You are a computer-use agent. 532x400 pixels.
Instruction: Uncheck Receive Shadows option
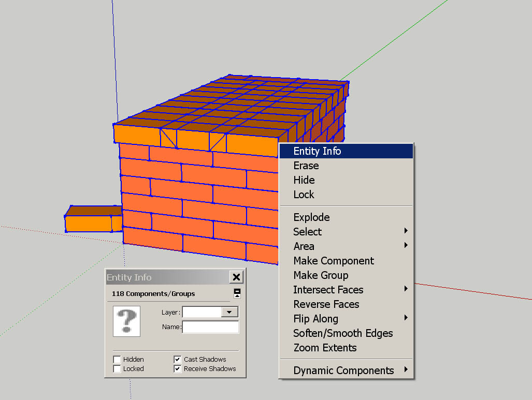click(178, 369)
